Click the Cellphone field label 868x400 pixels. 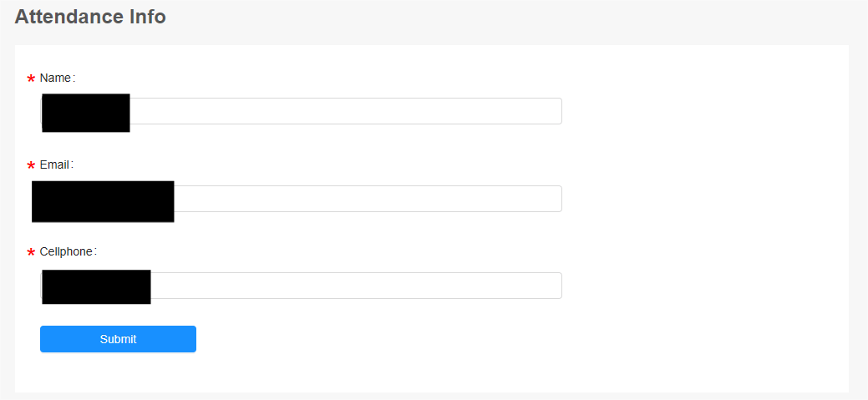pos(66,251)
